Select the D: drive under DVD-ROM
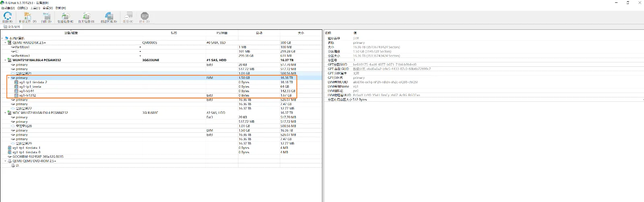This screenshot has height=202, width=644. (17, 165)
